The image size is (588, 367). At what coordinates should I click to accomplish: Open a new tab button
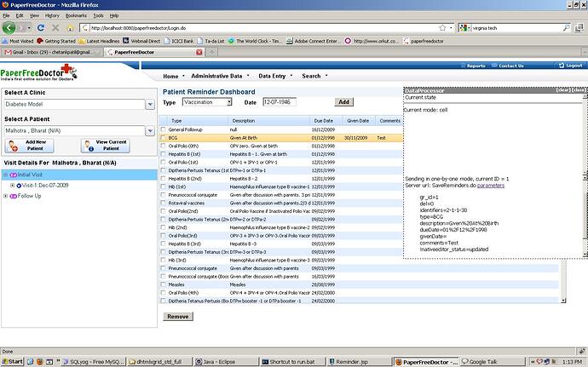pyautogui.click(x=212, y=52)
